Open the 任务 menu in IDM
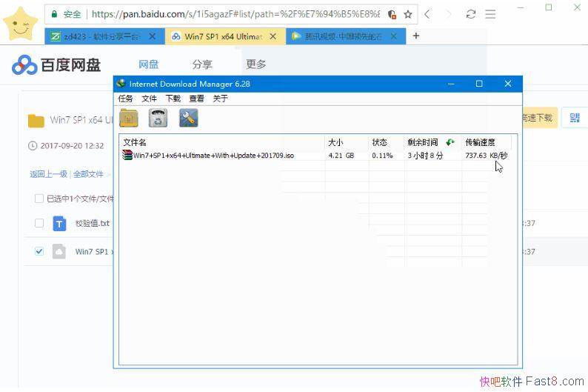 click(x=126, y=99)
